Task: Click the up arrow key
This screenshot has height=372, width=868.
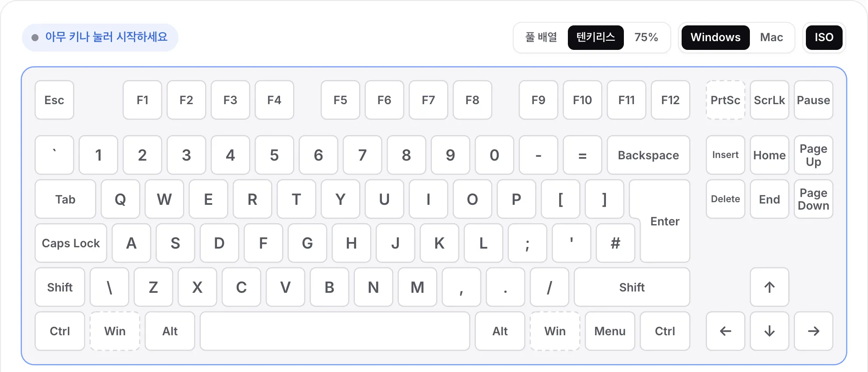Action: click(x=769, y=287)
